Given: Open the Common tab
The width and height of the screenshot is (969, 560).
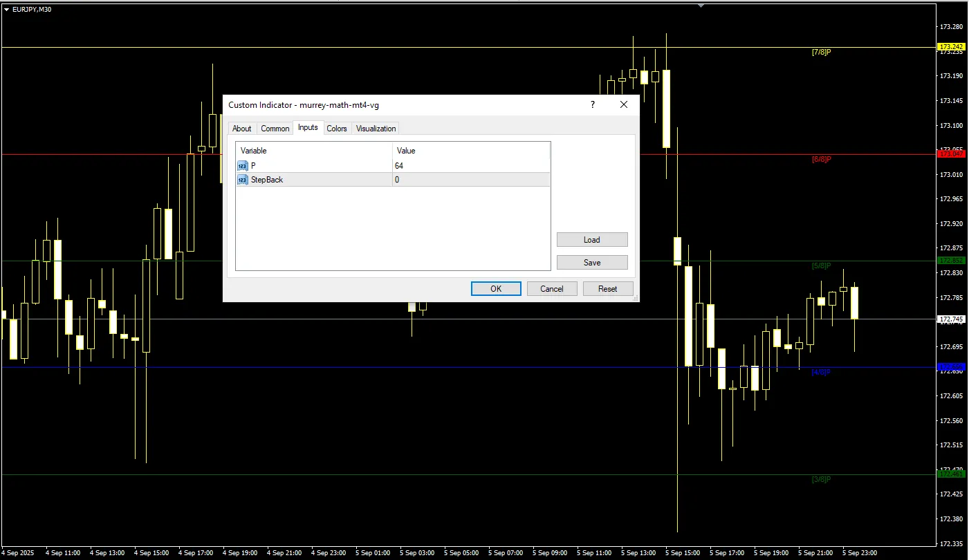Looking at the screenshot, I should (275, 129).
